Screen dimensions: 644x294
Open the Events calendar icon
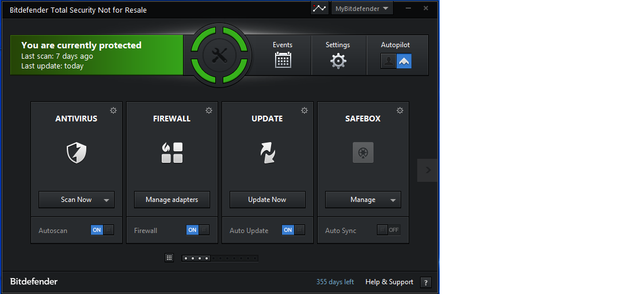tap(283, 60)
